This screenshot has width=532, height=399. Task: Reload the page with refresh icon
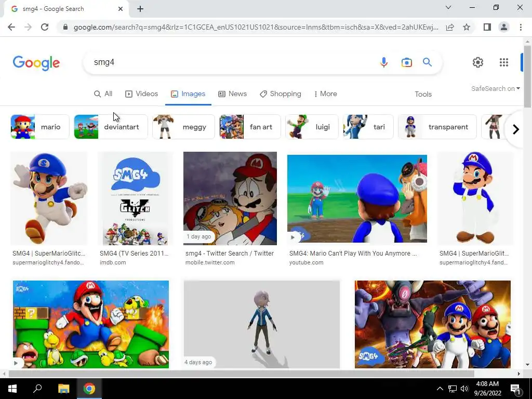pos(45,27)
